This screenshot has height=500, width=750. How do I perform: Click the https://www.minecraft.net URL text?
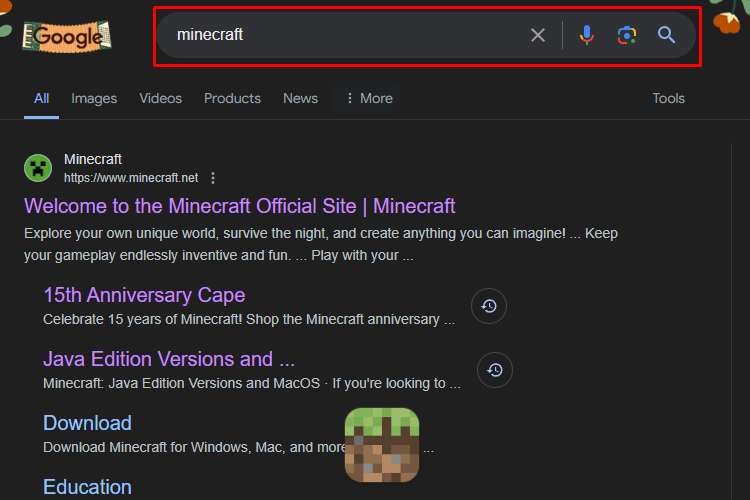(x=131, y=178)
